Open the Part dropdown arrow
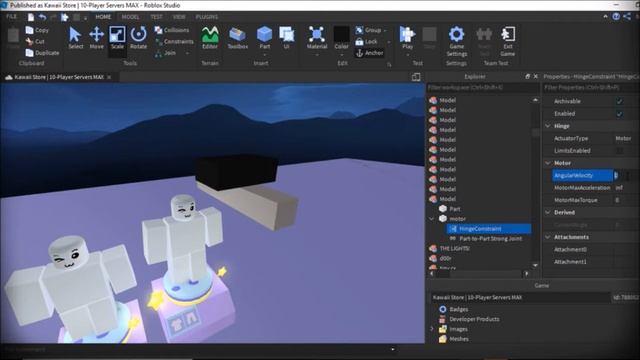This screenshot has width=640, height=360. coord(264,55)
